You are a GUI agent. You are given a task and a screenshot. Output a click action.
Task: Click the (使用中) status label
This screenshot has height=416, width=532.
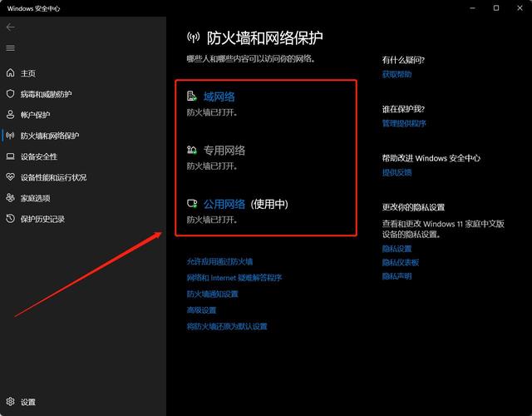(x=269, y=204)
